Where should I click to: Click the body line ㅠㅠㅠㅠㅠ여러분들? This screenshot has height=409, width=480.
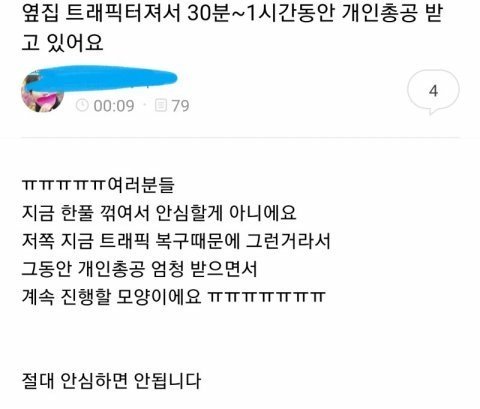[x=98, y=185]
